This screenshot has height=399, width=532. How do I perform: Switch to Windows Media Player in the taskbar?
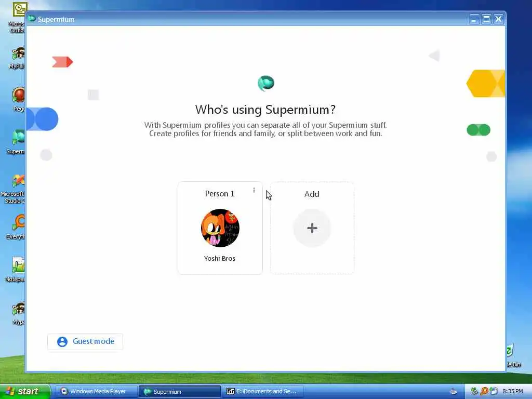[96, 392]
